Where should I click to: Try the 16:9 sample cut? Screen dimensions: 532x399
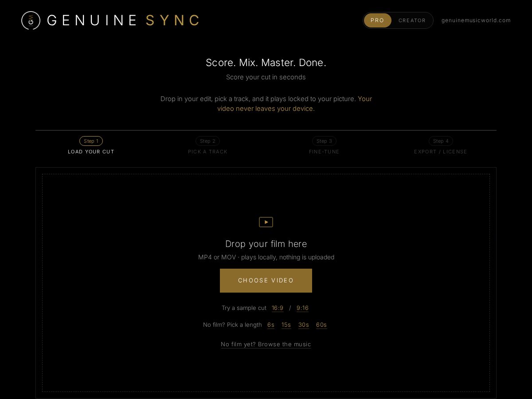click(278, 308)
